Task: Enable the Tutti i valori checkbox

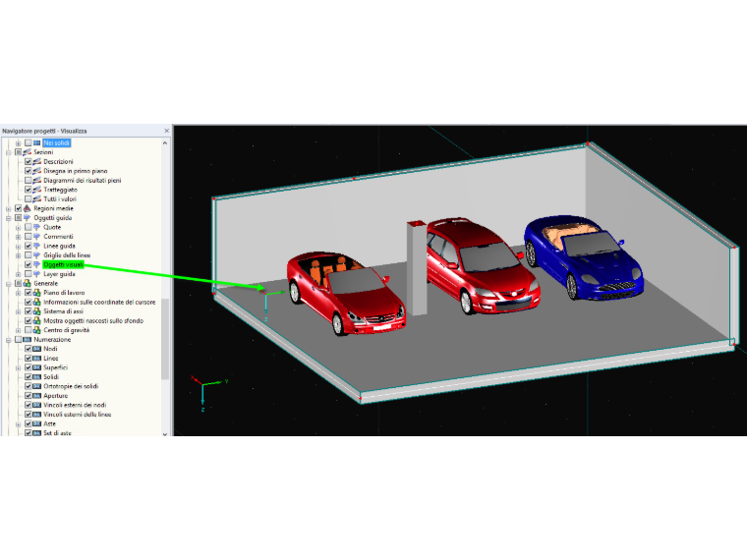Action: 29,199
